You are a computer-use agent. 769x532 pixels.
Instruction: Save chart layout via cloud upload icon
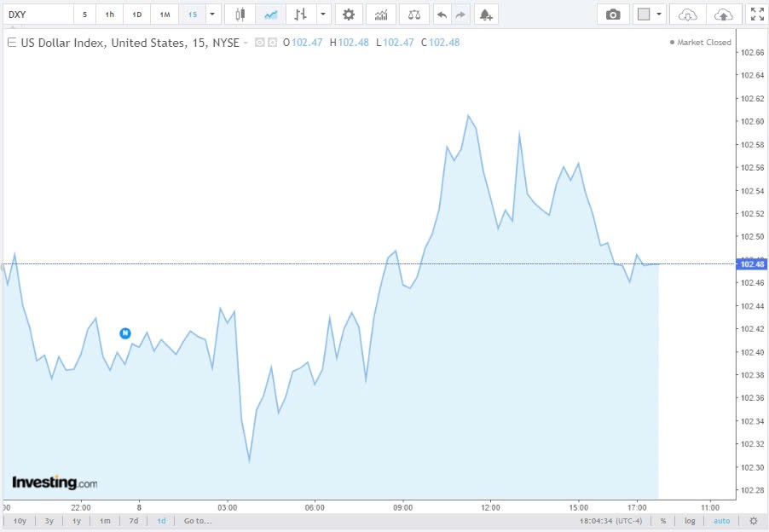726,14
